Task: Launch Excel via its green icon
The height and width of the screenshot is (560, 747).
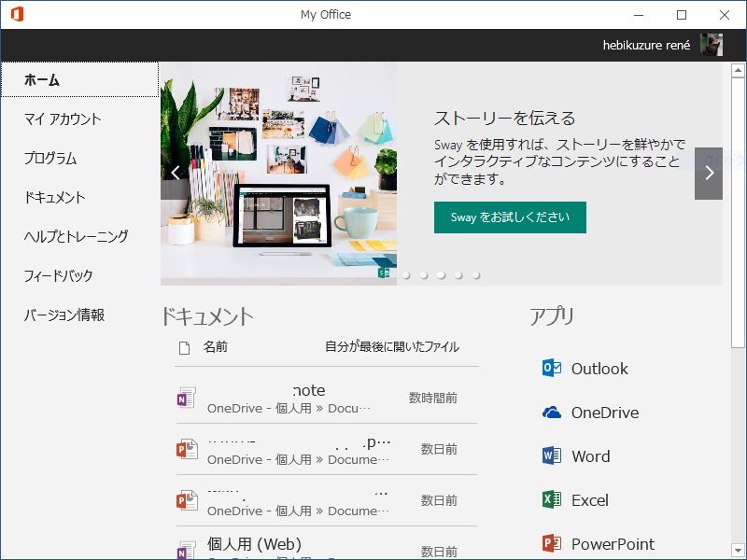Action: [552, 500]
